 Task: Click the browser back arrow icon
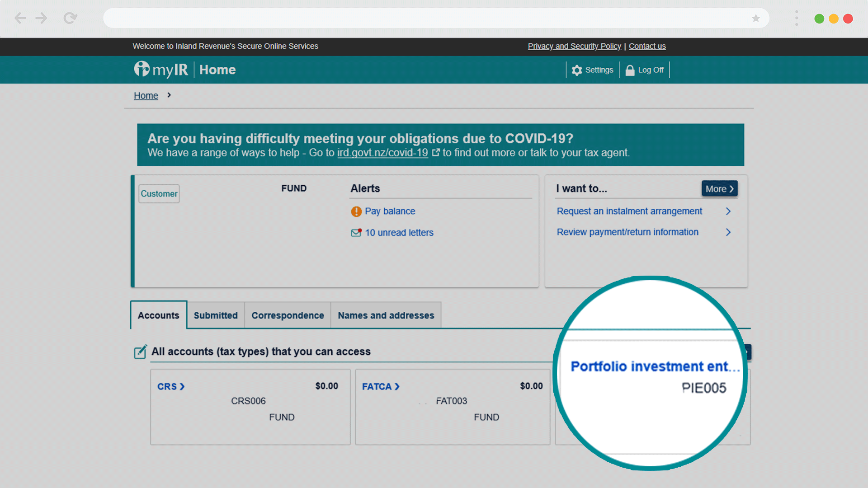[x=20, y=18]
